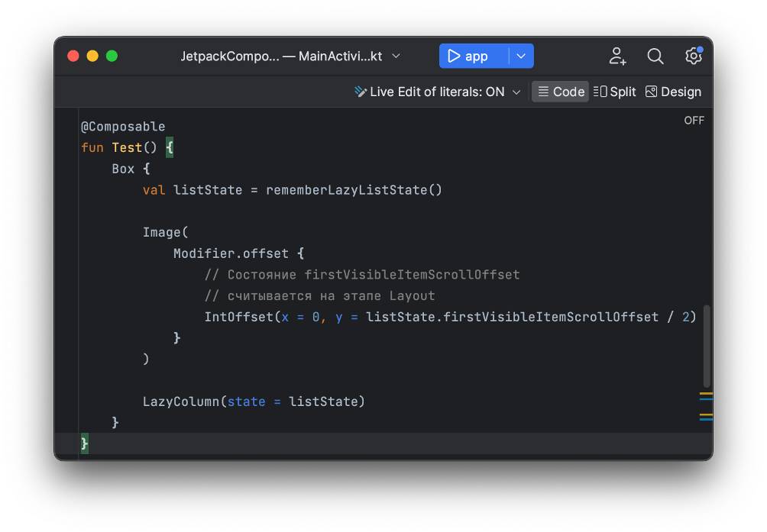Open IDE settings via the gear icon
This screenshot has width=767, height=532.
coord(693,56)
